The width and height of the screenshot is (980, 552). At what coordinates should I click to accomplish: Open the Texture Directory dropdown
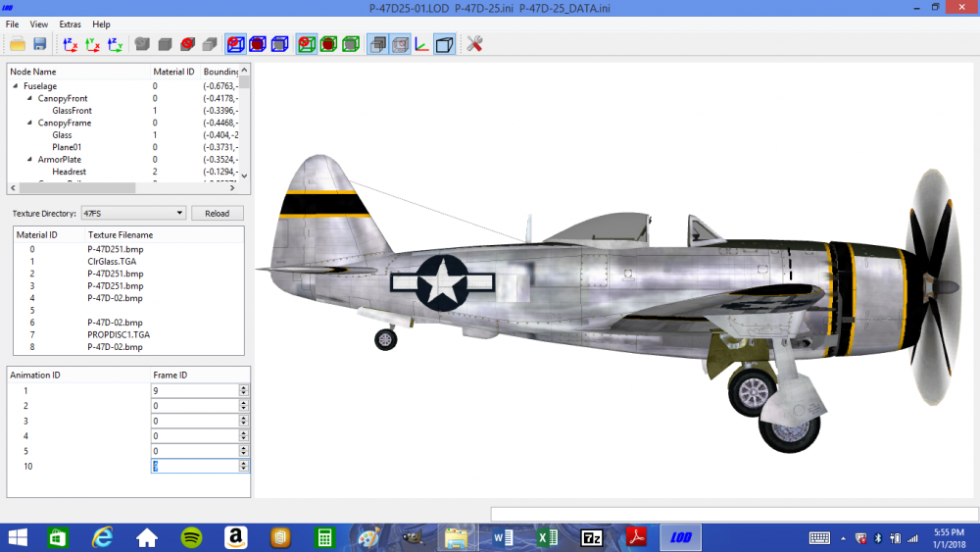point(133,213)
